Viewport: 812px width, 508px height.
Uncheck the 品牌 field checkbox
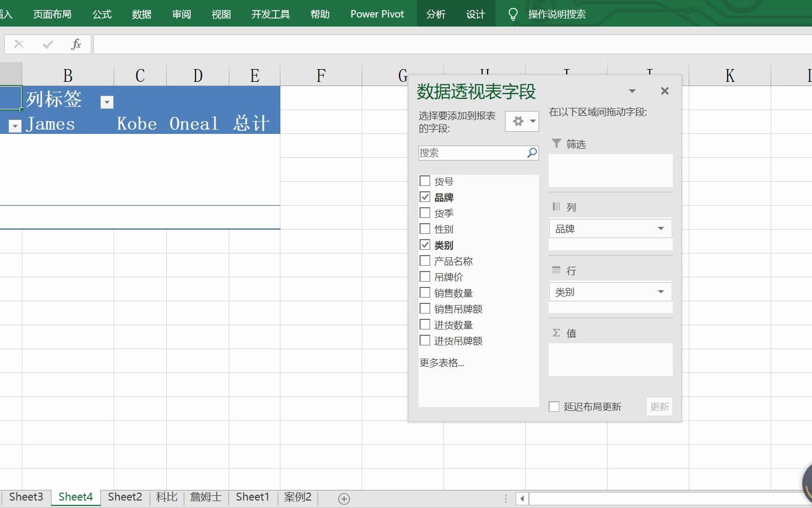click(425, 197)
